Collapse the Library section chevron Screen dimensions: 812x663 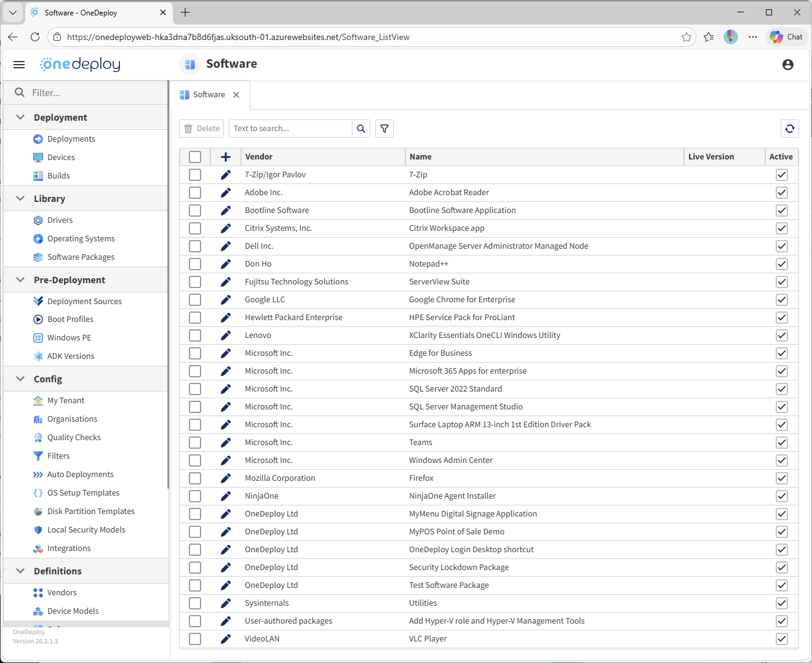(20, 199)
